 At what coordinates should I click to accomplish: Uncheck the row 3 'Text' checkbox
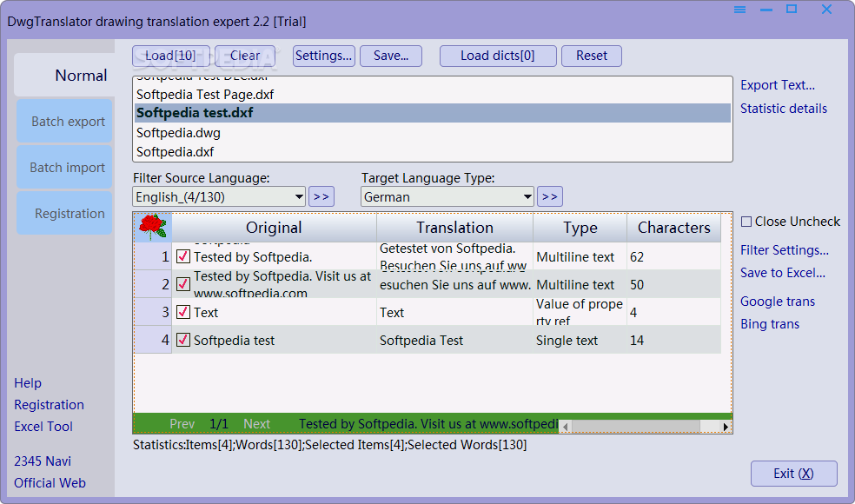183,312
